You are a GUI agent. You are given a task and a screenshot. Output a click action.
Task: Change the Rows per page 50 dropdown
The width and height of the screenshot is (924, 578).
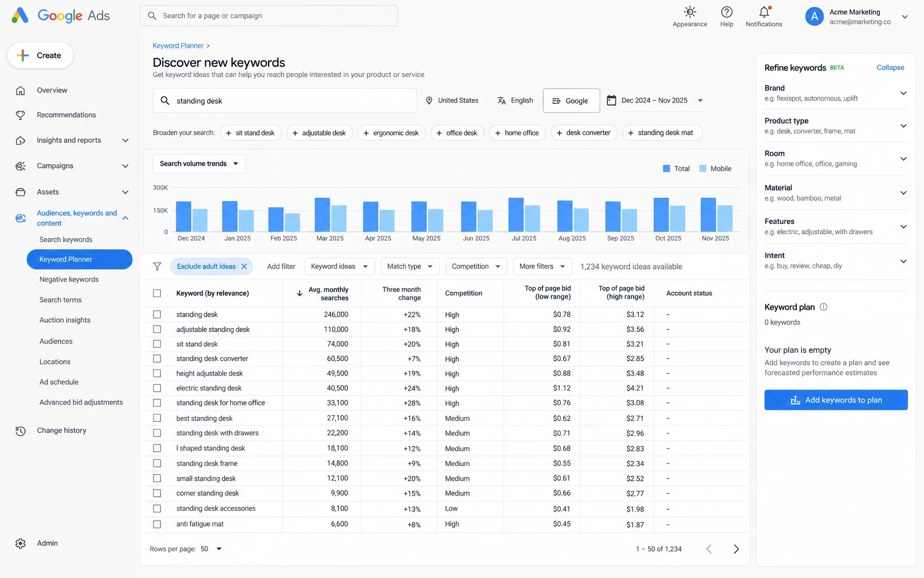211,549
